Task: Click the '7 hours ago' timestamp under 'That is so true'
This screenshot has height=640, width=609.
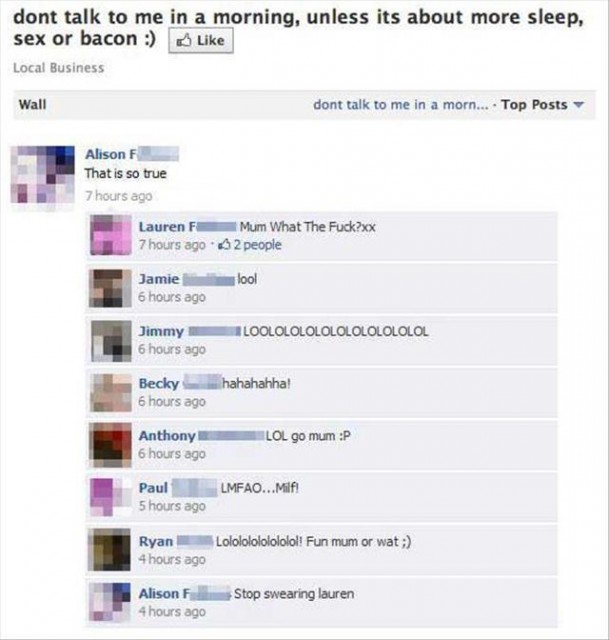Action: (x=118, y=196)
